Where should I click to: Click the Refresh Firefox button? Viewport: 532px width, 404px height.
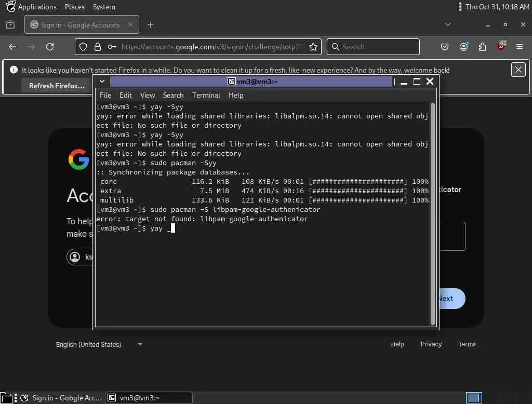[57, 86]
